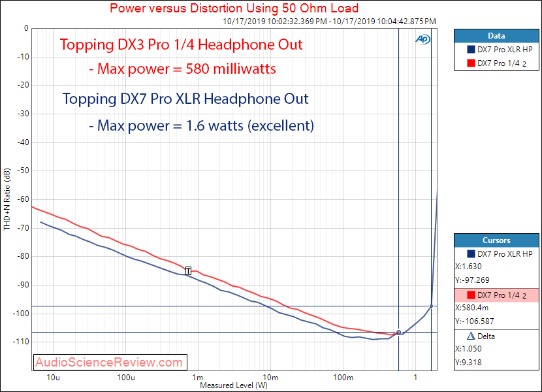The height and width of the screenshot is (392, 542).
Task: Select highlighted DX7 Pro 1/4 2 row in Cursors
Action: point(496,295)
